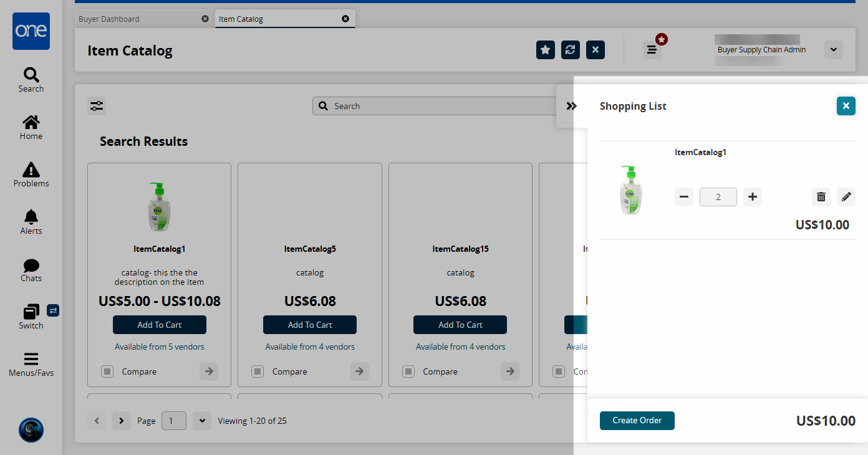The image size is (868, 455).
Task: Click ItemCatalog1 name in Shopping List
Action: pos(700,152)
